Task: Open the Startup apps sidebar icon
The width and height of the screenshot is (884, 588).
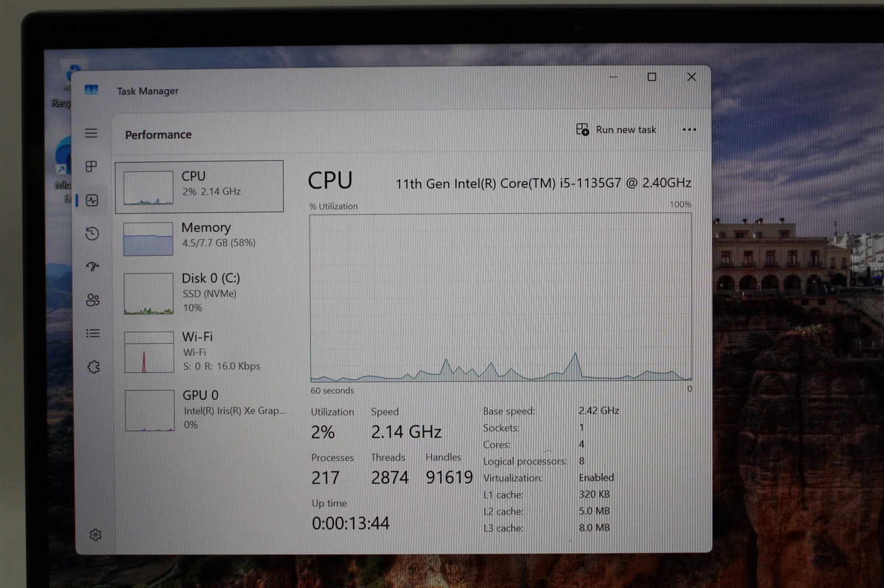Action: click(92, 266)
